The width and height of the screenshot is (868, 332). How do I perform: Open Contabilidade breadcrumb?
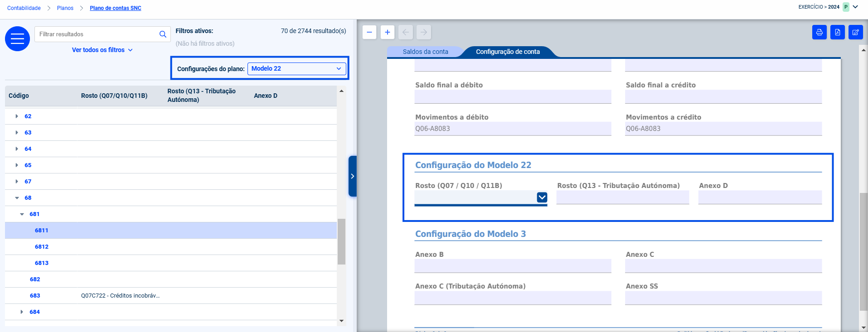coord(24,8)
